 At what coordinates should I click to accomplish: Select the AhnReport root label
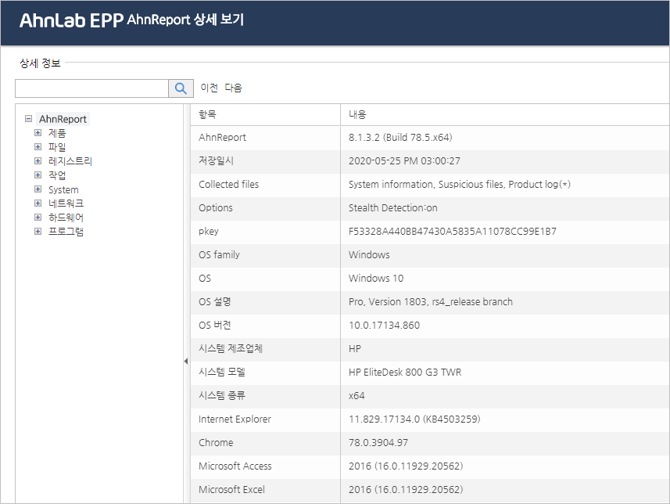pyautogui.click(x=63, y=118)
